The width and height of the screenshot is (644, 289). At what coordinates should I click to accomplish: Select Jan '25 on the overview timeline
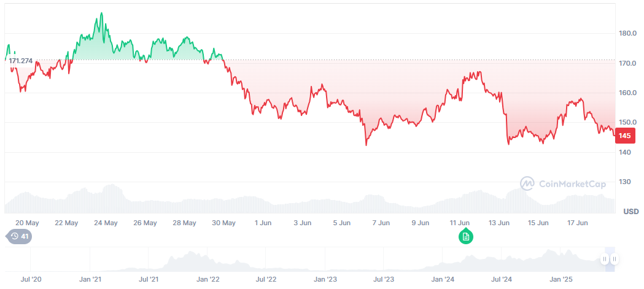click(x=561, y=279)
